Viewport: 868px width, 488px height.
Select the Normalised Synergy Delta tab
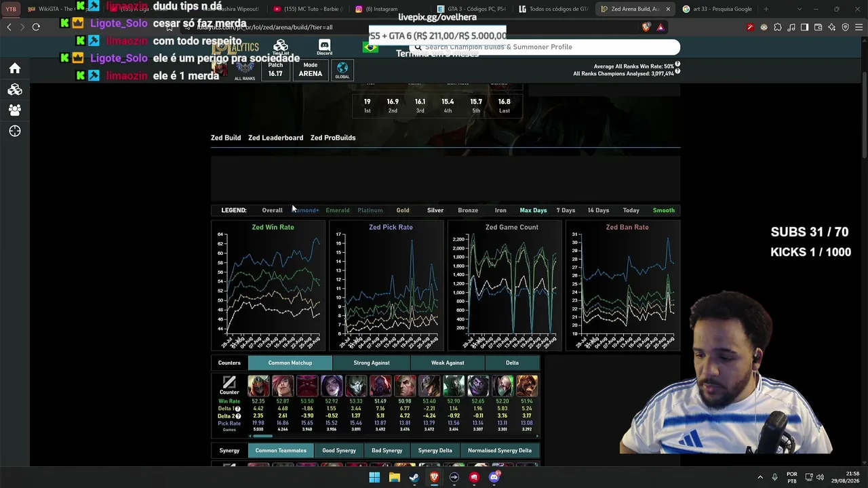500,450
